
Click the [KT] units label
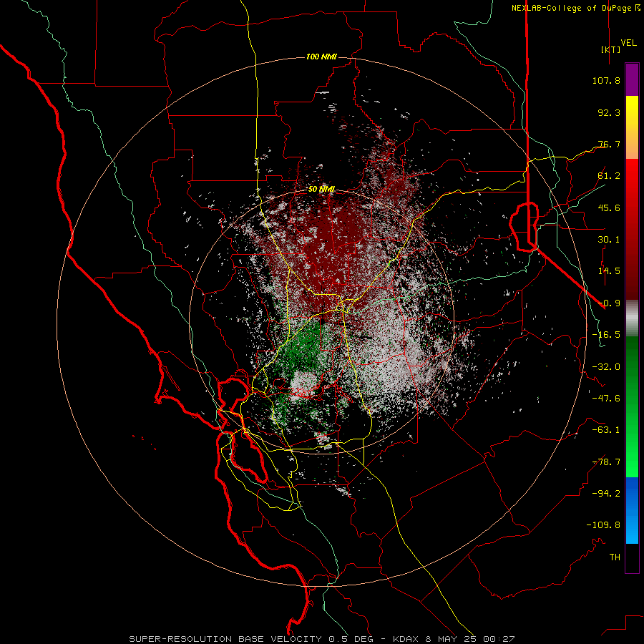(611, 49)
